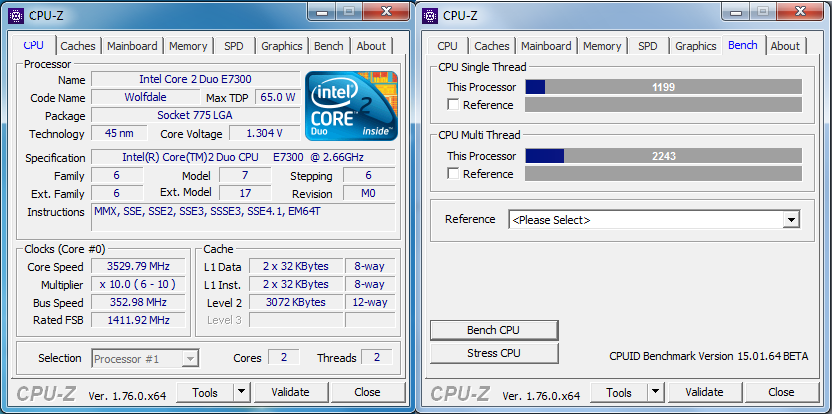Image resolution: width=832 pixels, height=414 pixels.
Task: Click Code Name value Wolfdale
Action: tap(145, 97)
